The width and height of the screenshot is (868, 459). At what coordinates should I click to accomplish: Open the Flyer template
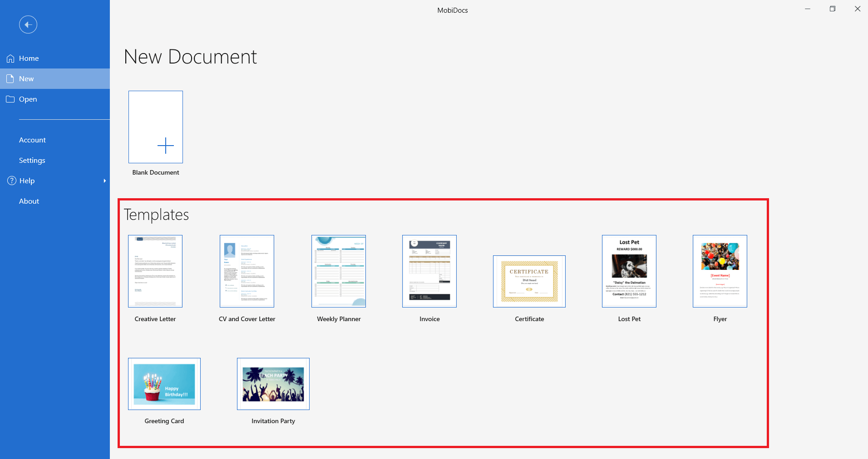tap(720, 271)
